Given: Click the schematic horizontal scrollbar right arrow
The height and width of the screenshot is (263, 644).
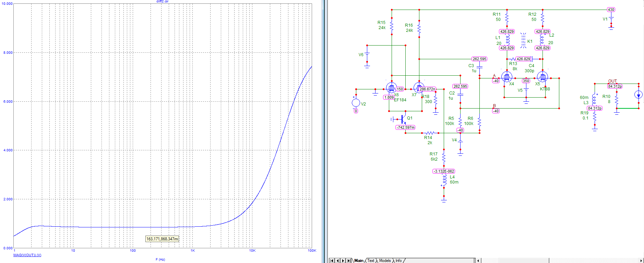Looking at the screenshot, I should point(641,261).
